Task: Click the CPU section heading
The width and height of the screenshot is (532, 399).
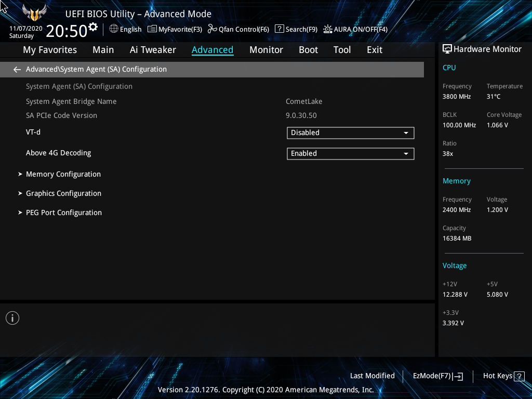Action: point(449,68)
